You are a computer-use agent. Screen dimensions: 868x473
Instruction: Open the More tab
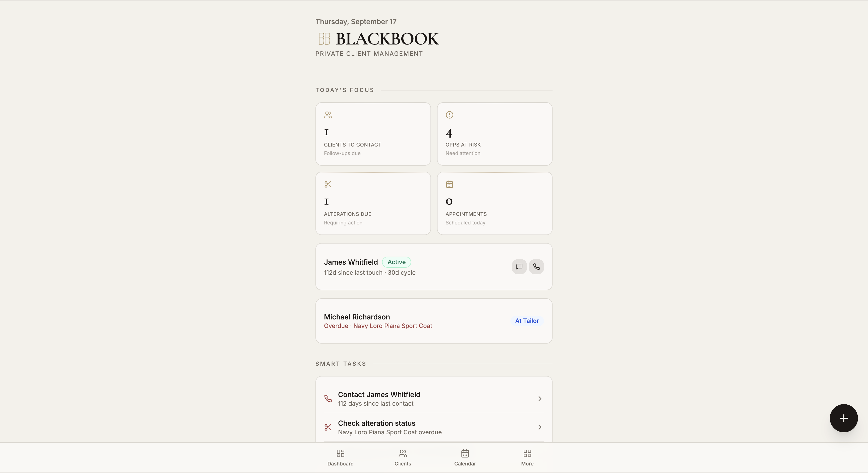527,457
